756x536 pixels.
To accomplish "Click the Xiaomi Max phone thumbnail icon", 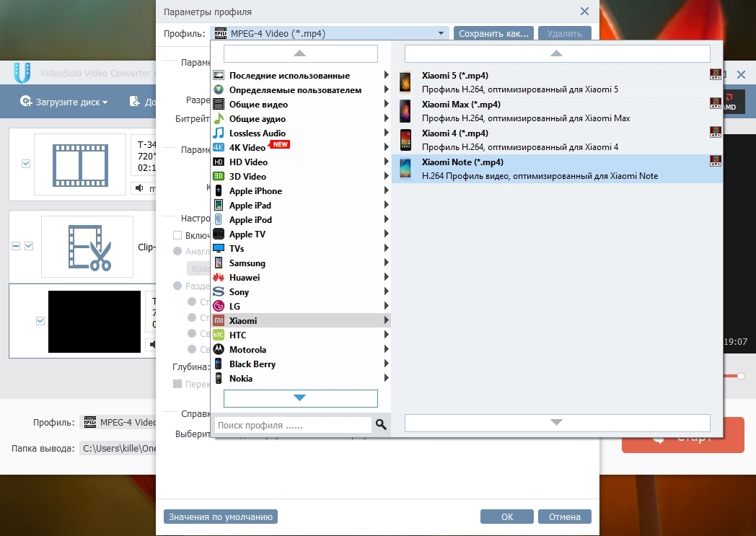I will (x=406, y=111).
